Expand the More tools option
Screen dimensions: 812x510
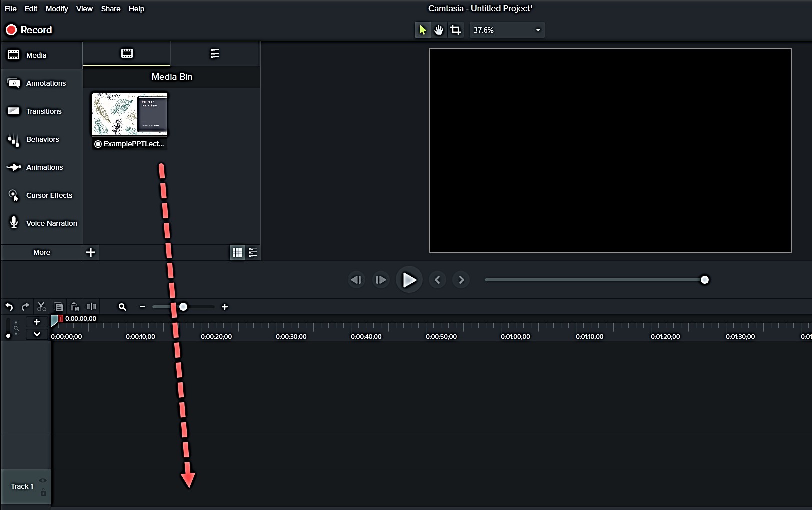[x=42, y=252]
